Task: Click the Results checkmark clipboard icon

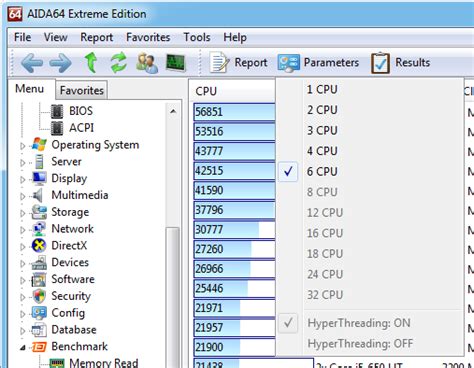Action: point(380,63)
